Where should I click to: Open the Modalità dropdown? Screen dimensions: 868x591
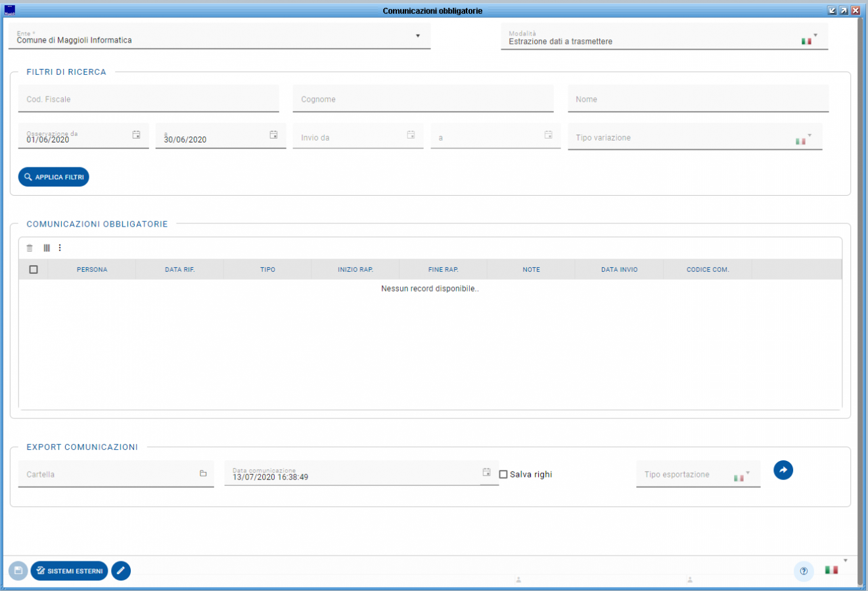[x=815, y=35]
